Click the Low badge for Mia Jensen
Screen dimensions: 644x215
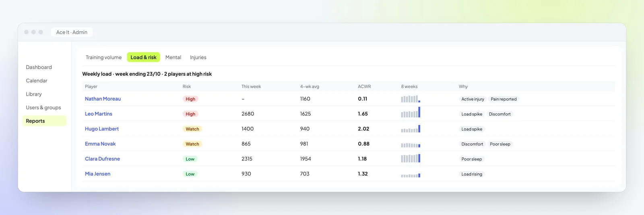click(x=190, y=174)
